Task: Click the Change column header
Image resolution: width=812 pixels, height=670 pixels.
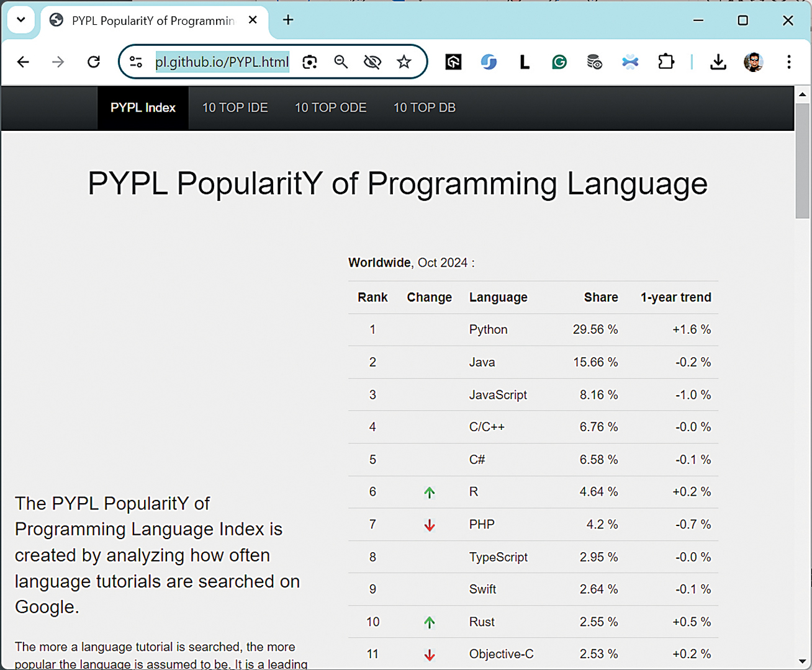Action: pos(430,297)
